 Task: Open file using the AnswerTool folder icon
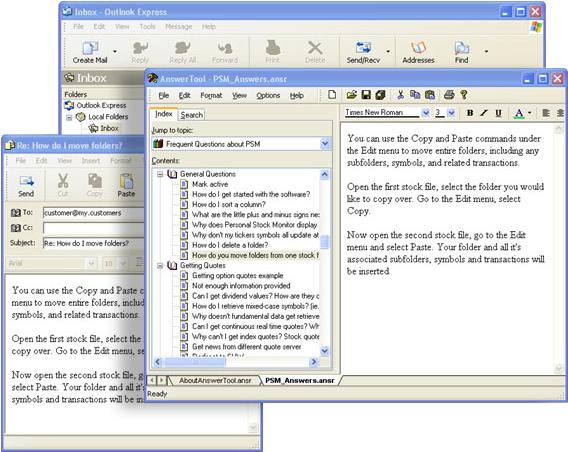point(351,95)
